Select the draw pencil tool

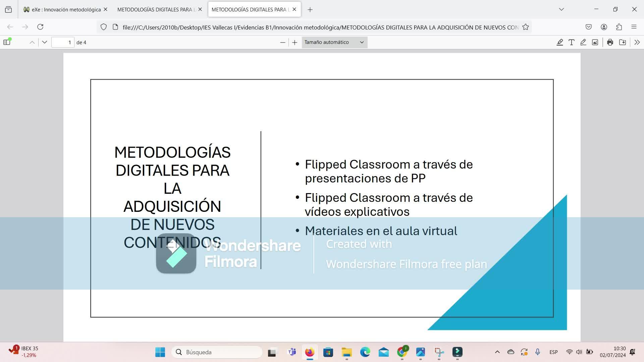583,42
